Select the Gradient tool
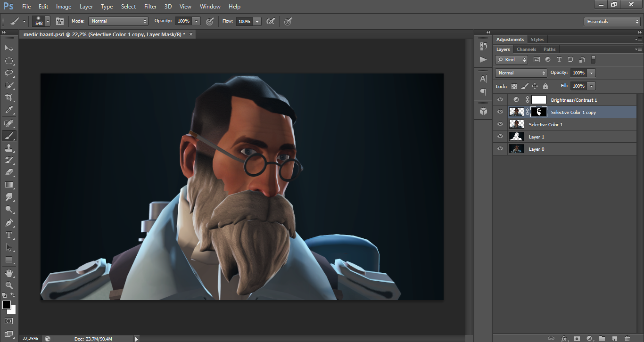Screen dimensions: 644x342 pos(9,185)
